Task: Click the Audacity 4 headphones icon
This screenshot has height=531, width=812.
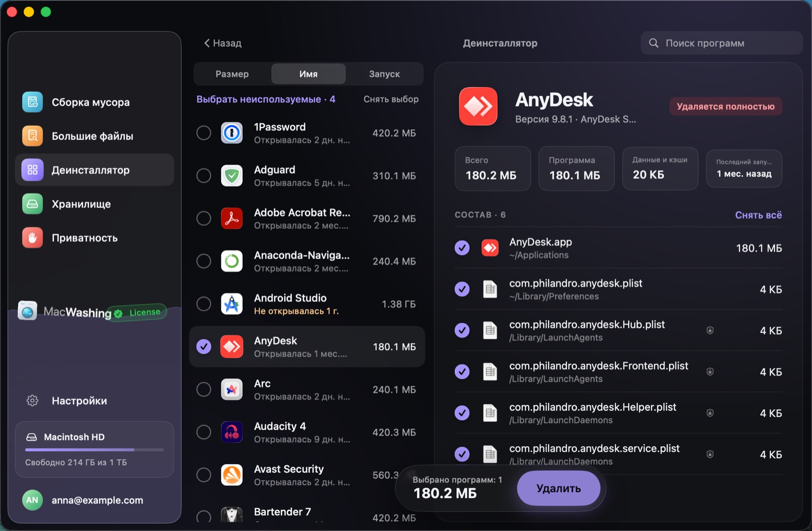Action: tap(232, 432)
